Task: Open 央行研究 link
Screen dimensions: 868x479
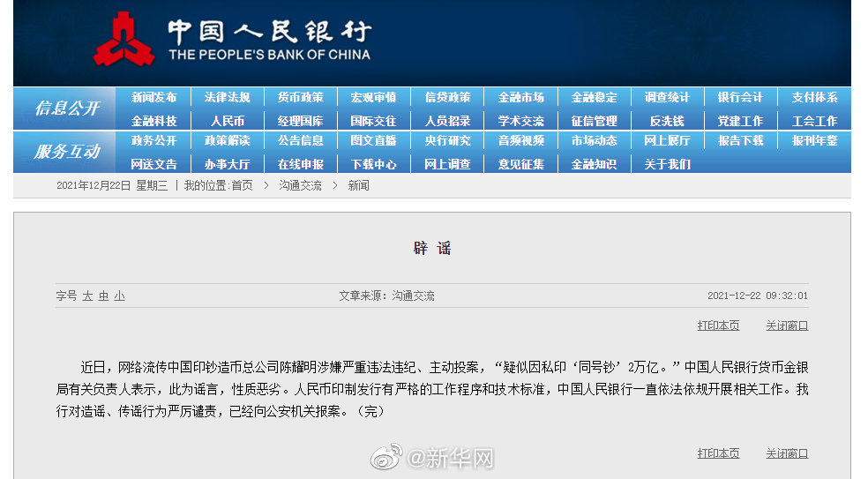Action: tap(447, 140)
